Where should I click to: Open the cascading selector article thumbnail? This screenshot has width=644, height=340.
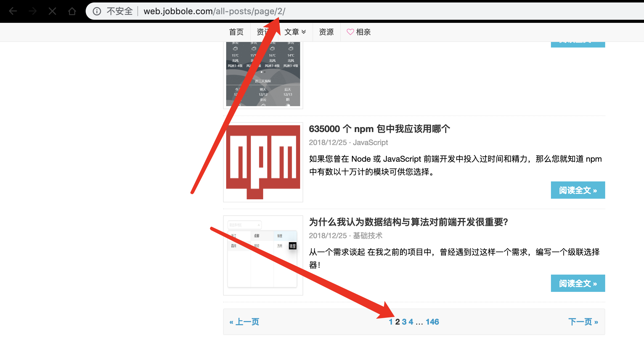pyautogui.click(x=263, y=255)
